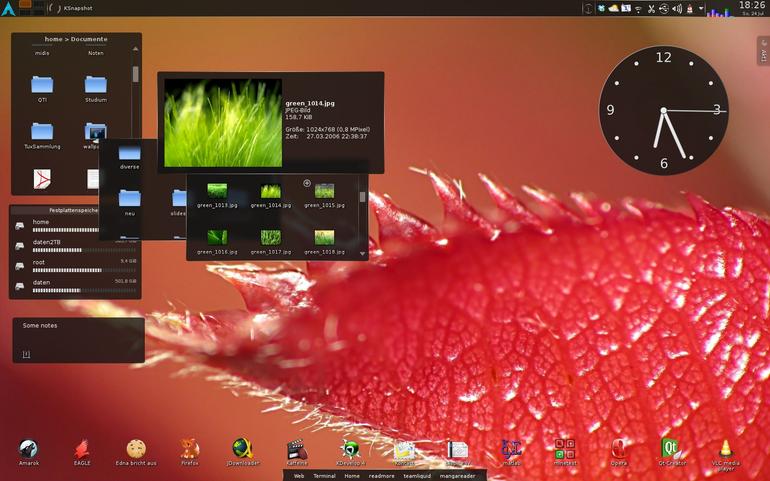This screenshot has width=770, height=481.
Task: Click the thumbnails popup scrollbar thumb
Action: [362, 197]
